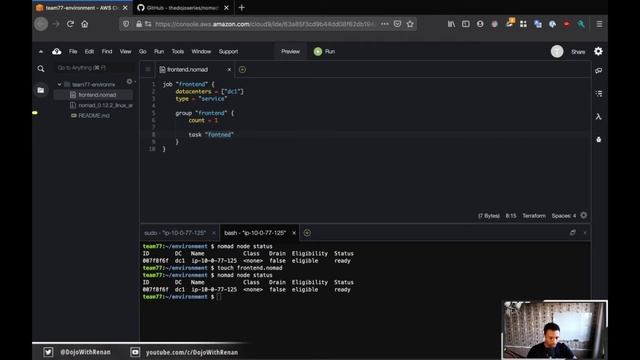The height and width of the screenshot is (360, 640).
Task: Toggle the Environment folder panel icon
Action: tap(41, 90)
